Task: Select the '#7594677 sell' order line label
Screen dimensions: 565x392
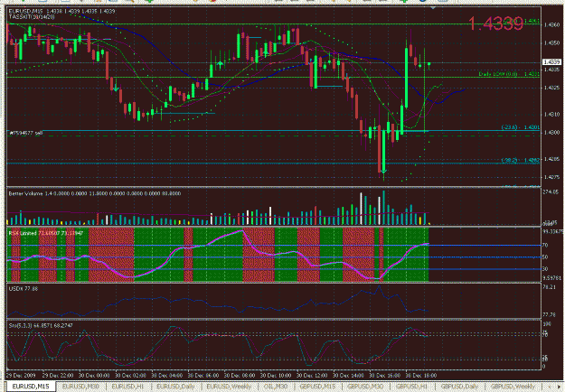Action: tap(25, 133)
